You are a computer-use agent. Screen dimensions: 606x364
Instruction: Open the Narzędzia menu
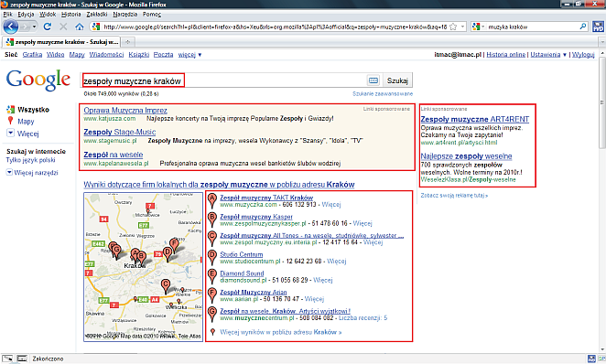tap(124, 15)
